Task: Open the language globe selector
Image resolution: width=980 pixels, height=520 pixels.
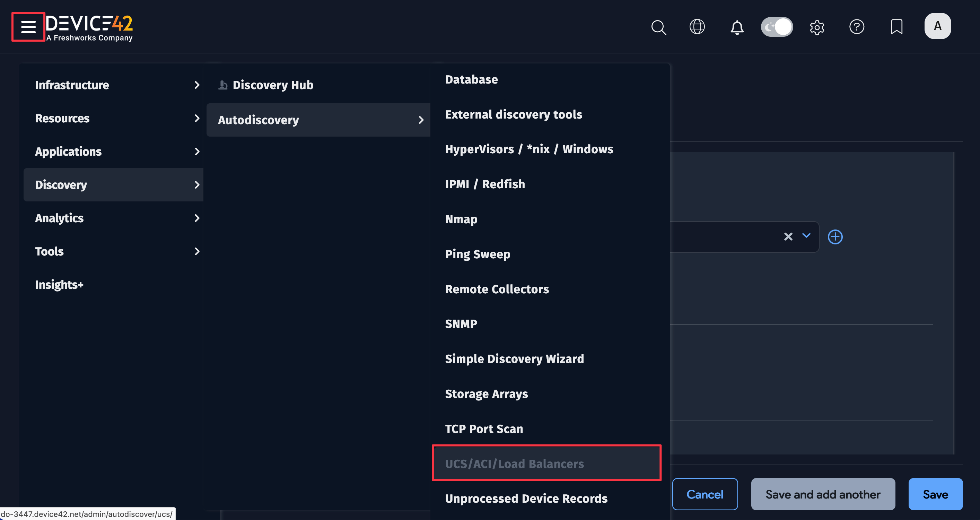Action: tap(697, 26)
